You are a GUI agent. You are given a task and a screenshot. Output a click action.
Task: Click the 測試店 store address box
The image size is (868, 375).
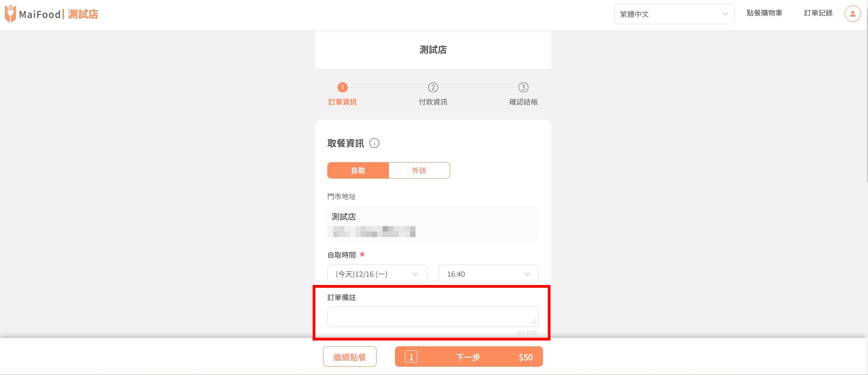coord(433,223)
